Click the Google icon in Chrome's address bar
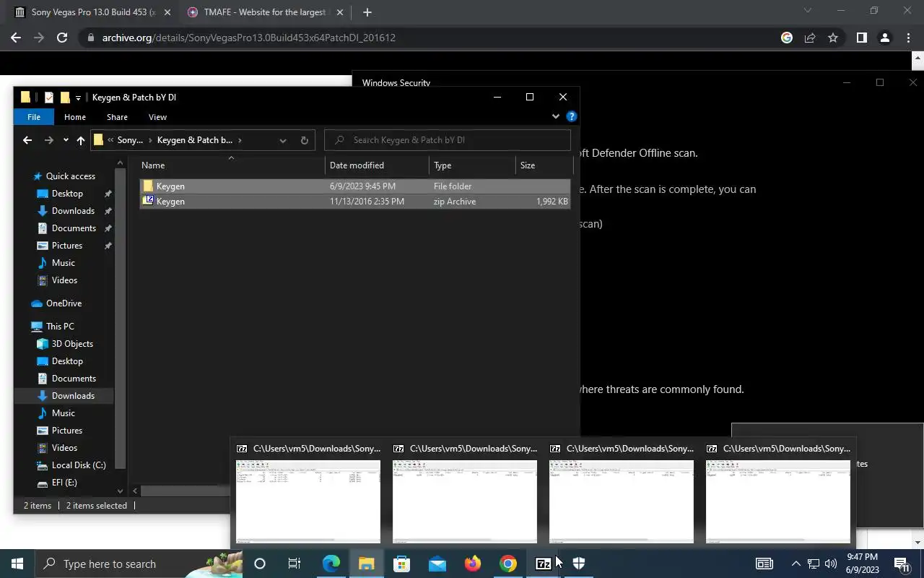This screenshot has height=578, width=924. [787, 38]
